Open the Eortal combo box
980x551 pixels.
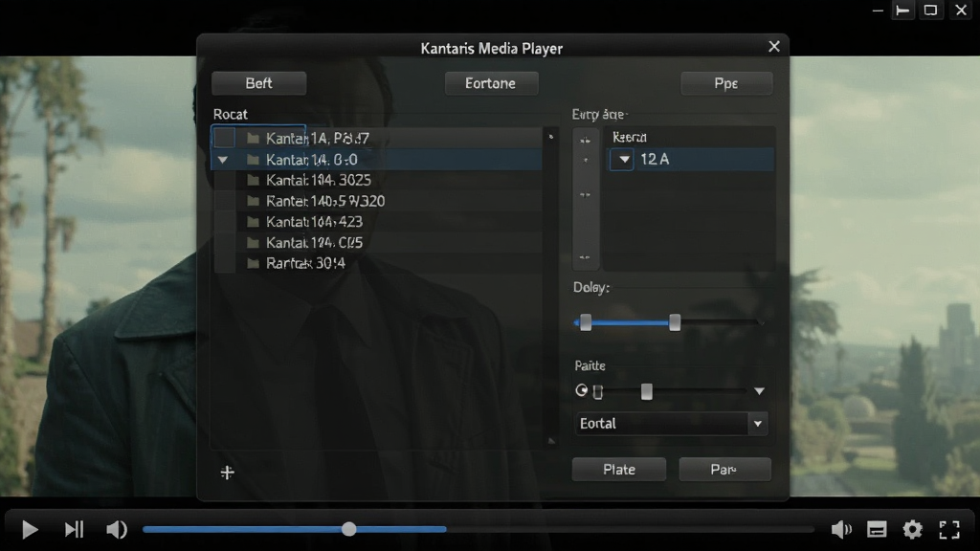[671, 424]
